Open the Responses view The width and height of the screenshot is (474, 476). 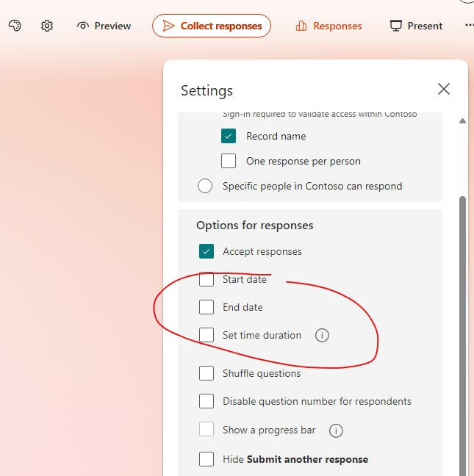point(328,26)
